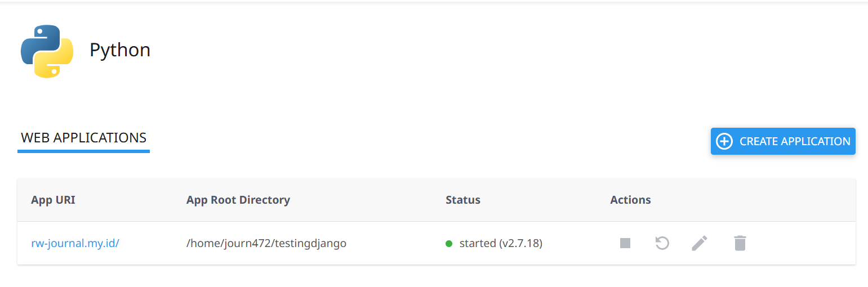Viewport: 868px width, 287px height.
Task: Select the /home/journ472/testingdjango directory path
Action: point(266,244)
